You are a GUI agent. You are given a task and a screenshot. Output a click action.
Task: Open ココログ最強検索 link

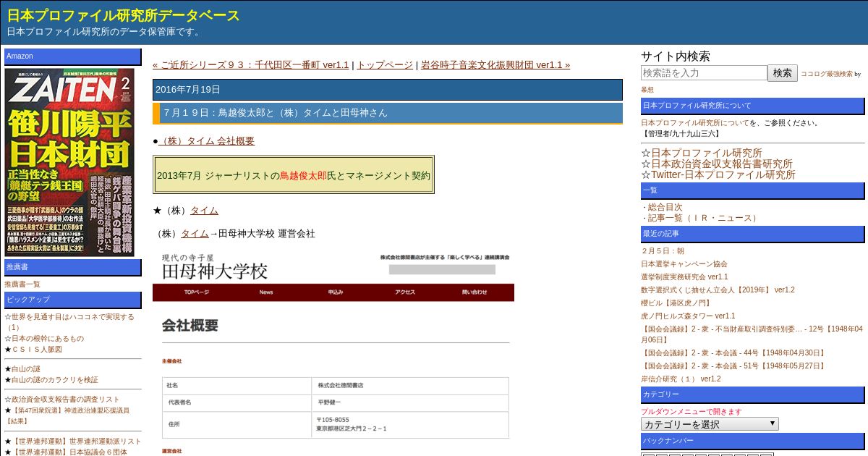tap(826, 74)
